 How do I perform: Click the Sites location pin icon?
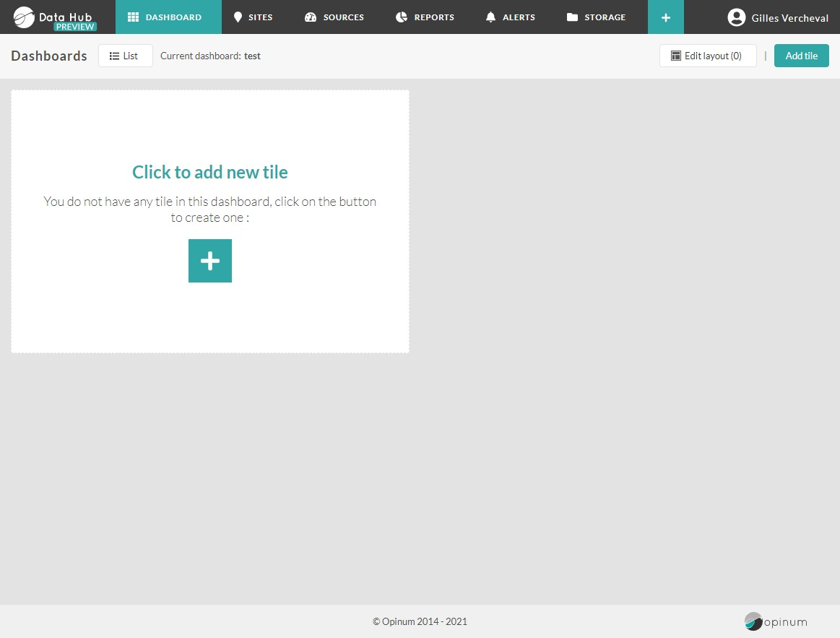pyautogui.click(x=238, y=17)
